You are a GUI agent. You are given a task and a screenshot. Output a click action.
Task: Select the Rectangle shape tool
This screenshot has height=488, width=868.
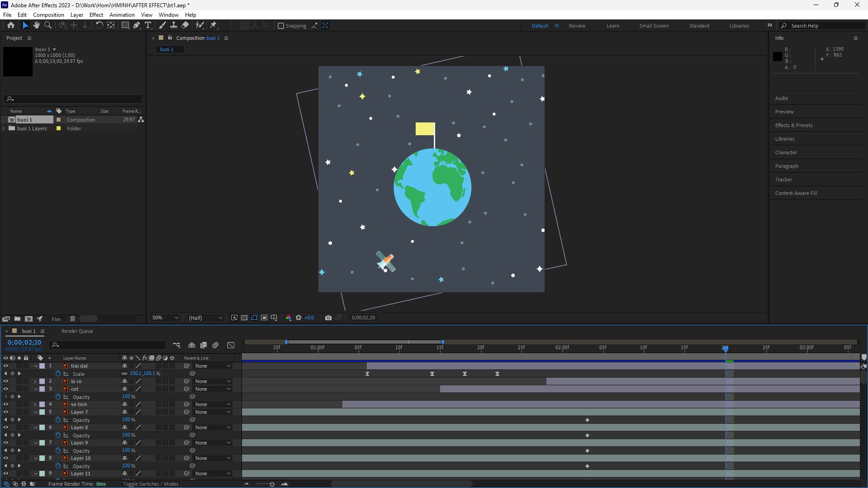[x=125, y=26]
